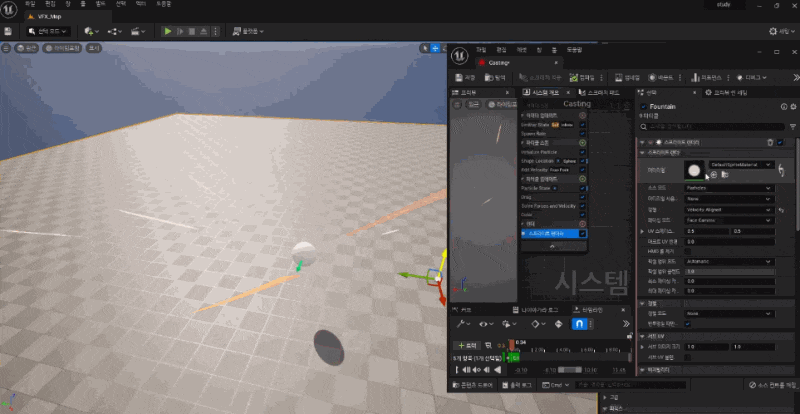
Task: Open the Particles source mode dropdown
Action: pos(729,188)
